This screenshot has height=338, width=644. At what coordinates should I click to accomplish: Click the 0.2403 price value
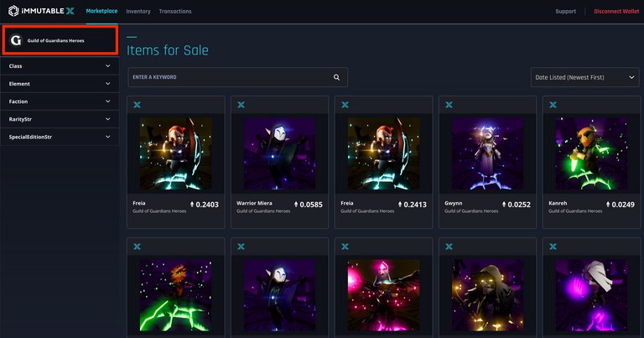tap(207, 205)
